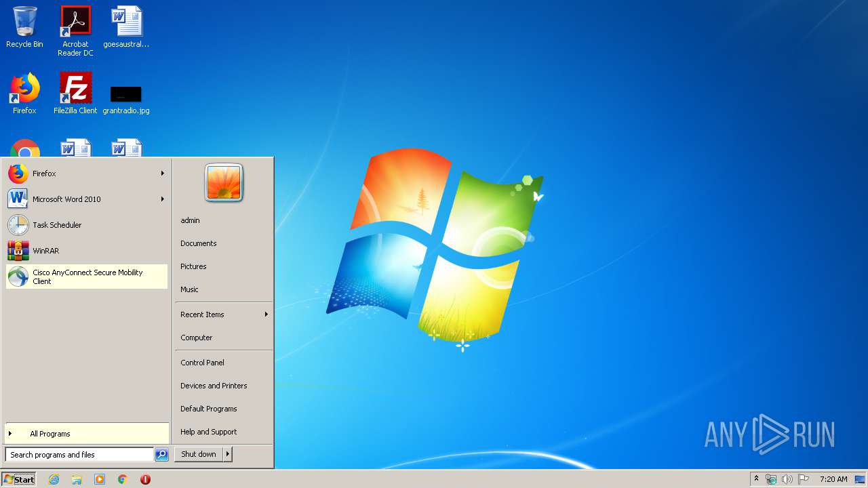Show All Programs list
This screenshot has width=868, height=488.
click(87, 434)
